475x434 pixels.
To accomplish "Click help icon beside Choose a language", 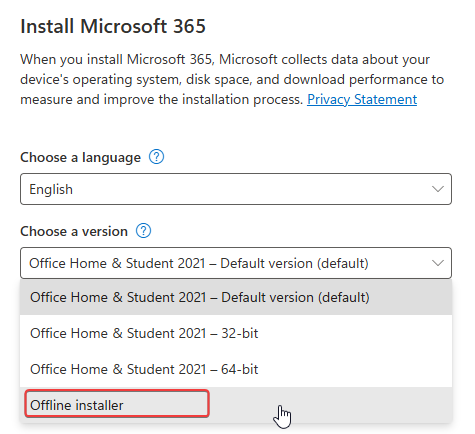I will [156, 157].
